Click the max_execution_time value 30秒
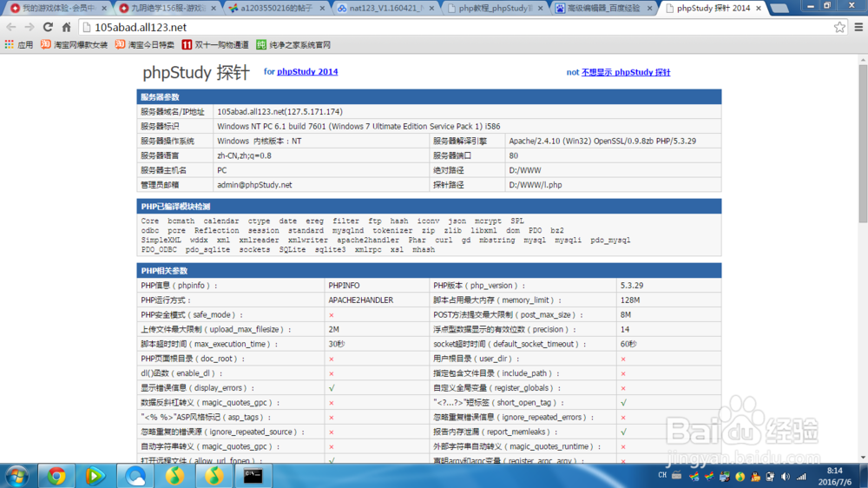The width and height of the screenshot is (868, 488). tap(337, 344)
